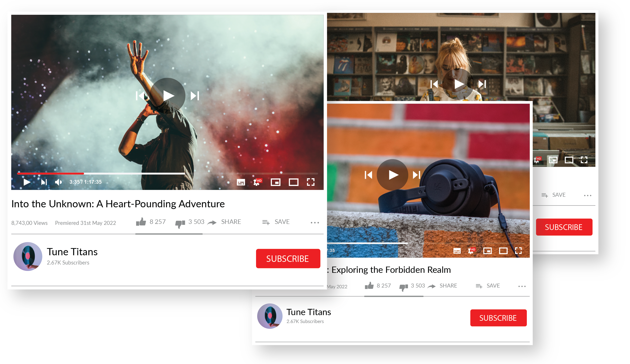Skip next on headphones video

tap(416, 175)
